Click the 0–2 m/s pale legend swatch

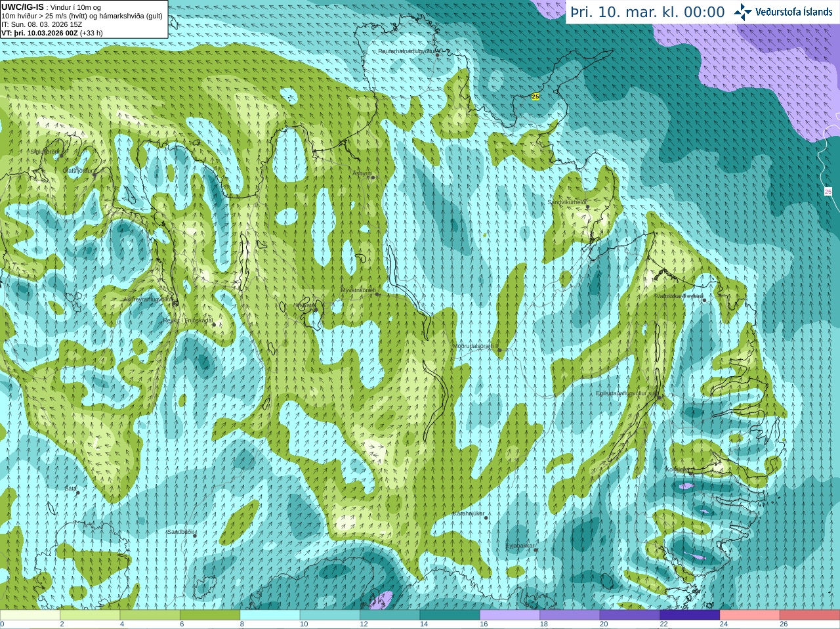click(x=30, y=615)
